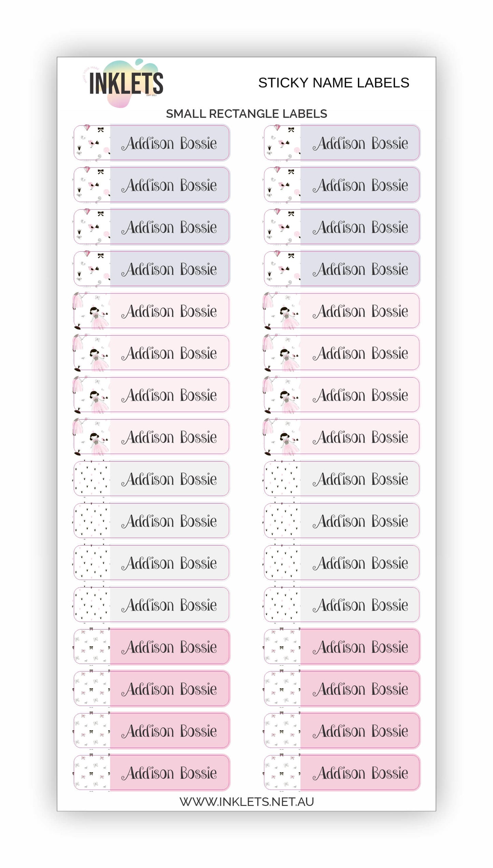Click the hearts pattern on the last right-column grey label
The height and width of the screenshot is (868, 493).
click(282, 605)
